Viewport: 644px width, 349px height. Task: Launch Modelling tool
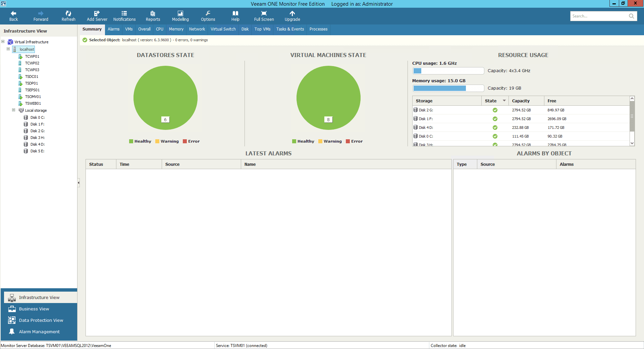[x=180, y=16]
